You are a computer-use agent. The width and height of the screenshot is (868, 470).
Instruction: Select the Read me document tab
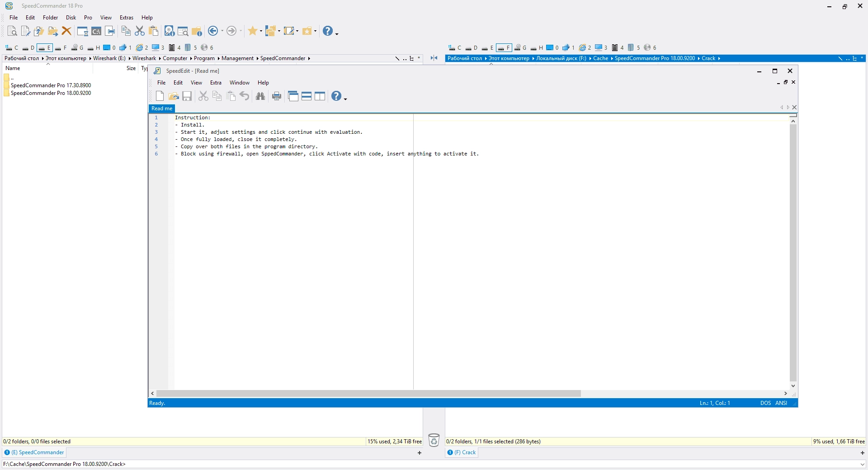[162, 108]
